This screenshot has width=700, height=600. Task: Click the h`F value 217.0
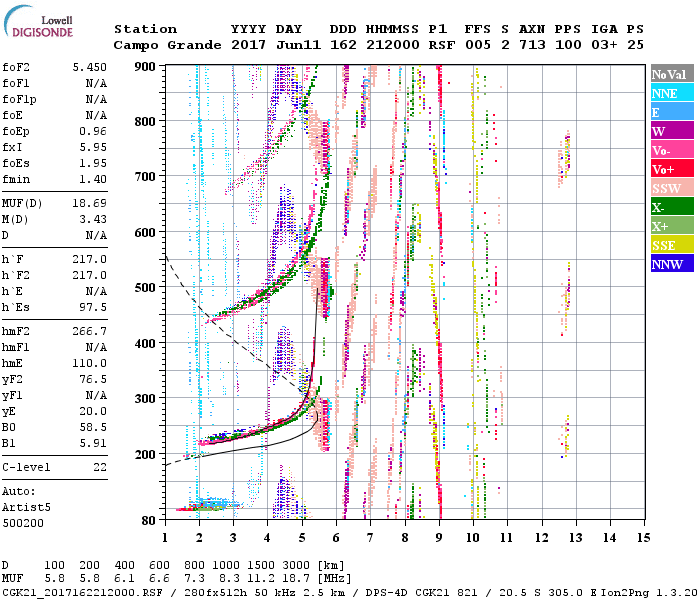pos(90,260)
